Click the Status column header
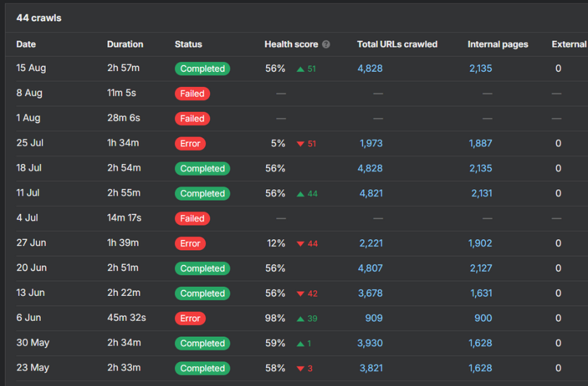 click(188, 44)
